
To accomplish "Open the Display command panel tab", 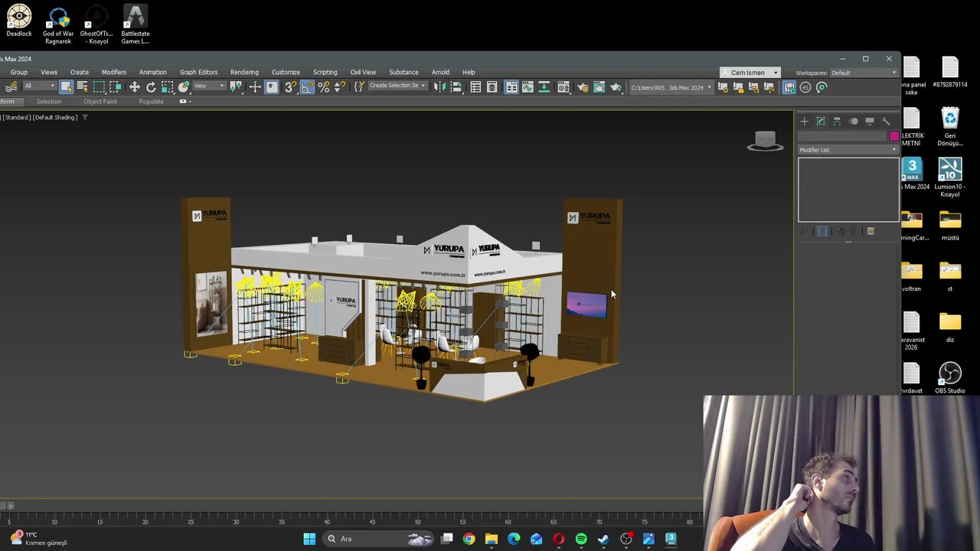I will coord(870,121).
